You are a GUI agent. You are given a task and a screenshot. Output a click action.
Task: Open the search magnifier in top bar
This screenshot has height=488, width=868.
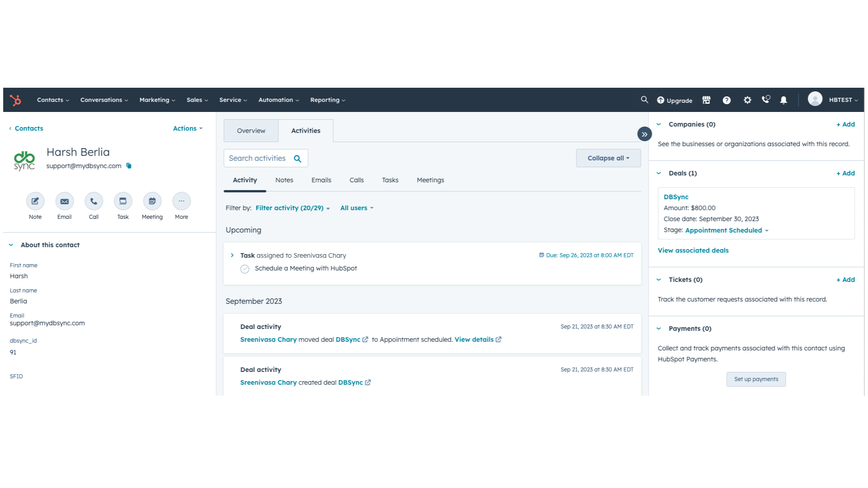pyautogui.click(x=644, y=100)
